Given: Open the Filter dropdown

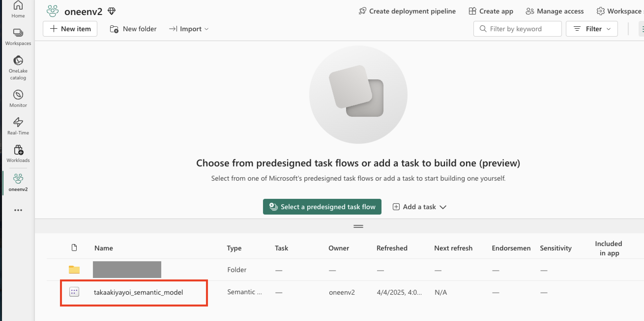Looking at the screenshot, I should point(591,29).
